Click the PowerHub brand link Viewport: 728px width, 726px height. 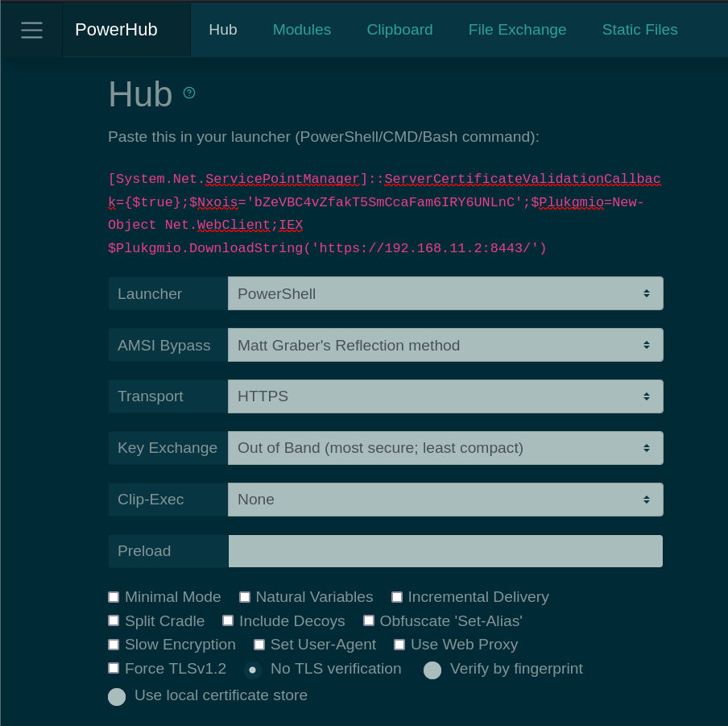pyautogui.click(x=116, y=30)
